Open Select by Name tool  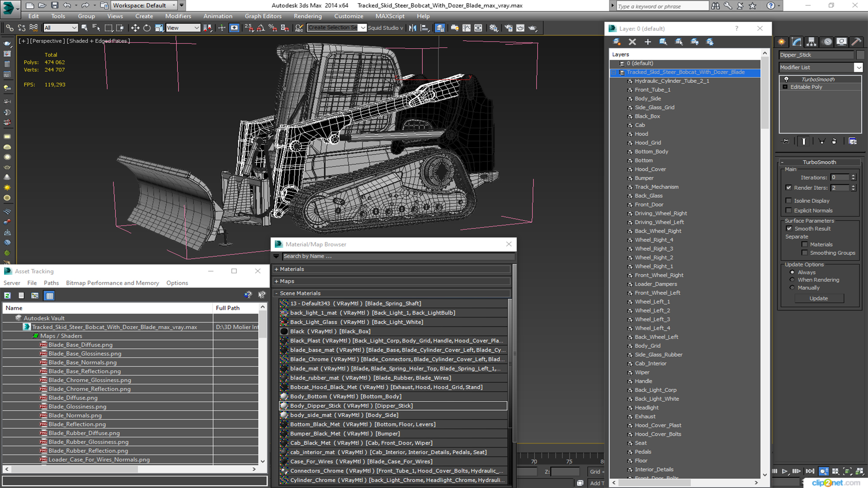[96, 28]
